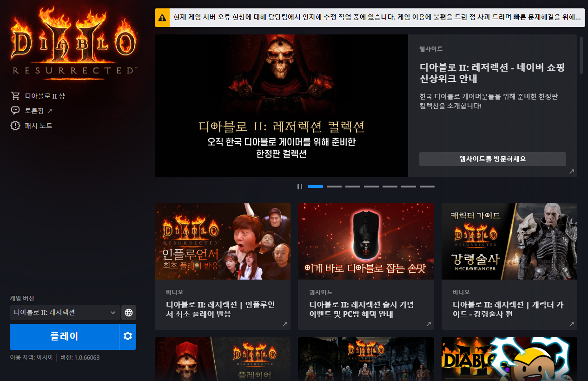Click external-link arrow on 강령술사 guide card
588x381 pixels.
coord(572,324)
